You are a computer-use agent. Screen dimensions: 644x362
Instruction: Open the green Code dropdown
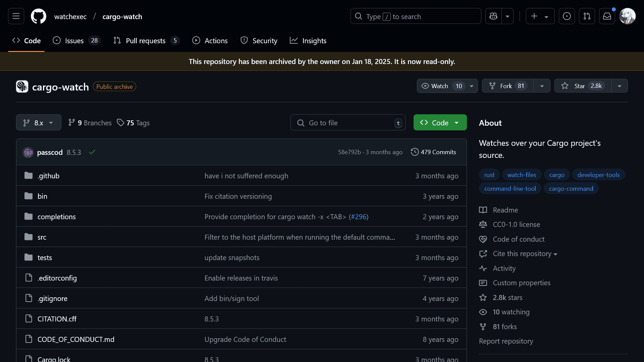pos(440,122)
